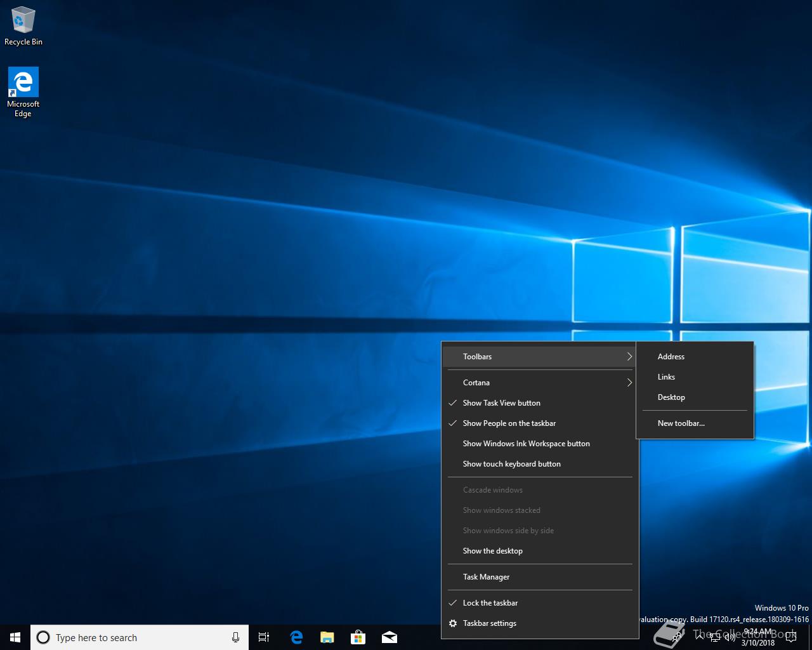Uncheck Show Task View button
Viewport: 812px width, 650px height.
[x=501, y=403]
